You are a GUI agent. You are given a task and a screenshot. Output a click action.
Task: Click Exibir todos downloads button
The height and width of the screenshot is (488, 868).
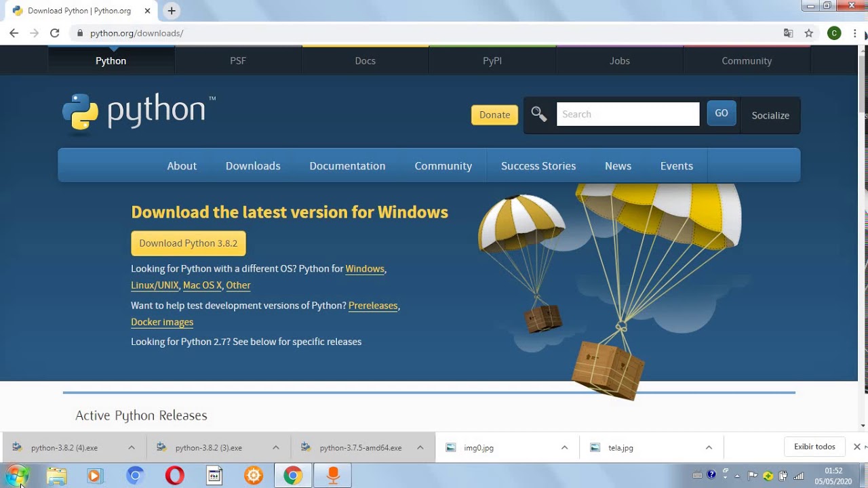814,447
